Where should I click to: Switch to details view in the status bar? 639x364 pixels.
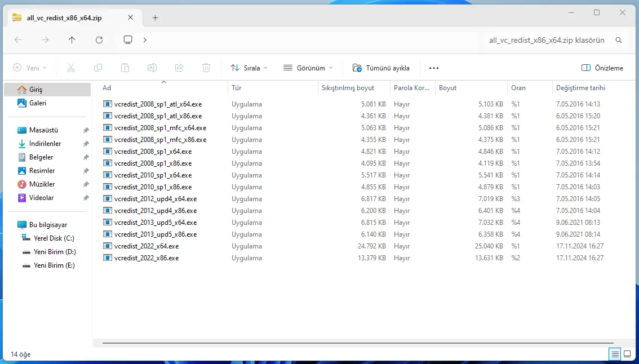tap(615, 354)
